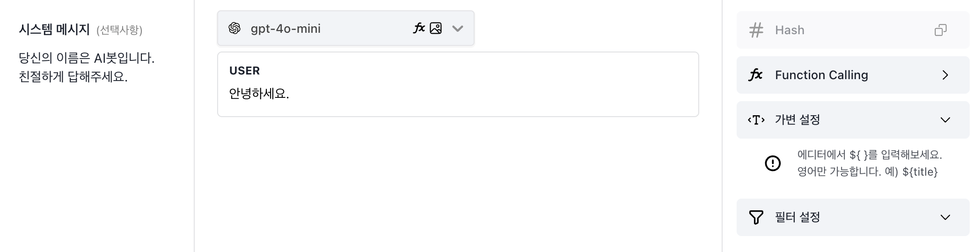Image resolution: width=980 pixels, height=252 pixels.
Task: Click the 필터 설정 label
Action: 797,217
